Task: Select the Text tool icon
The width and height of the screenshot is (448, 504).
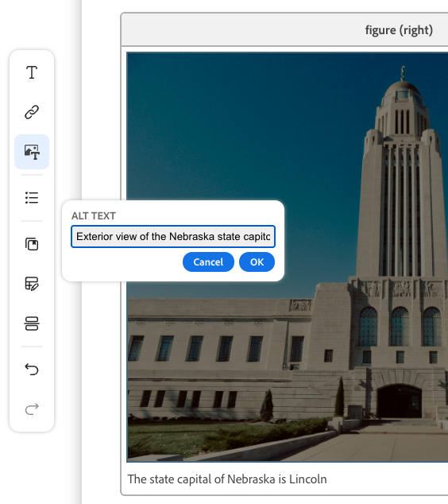Action: pyautogui.click(x=32, y=72)
